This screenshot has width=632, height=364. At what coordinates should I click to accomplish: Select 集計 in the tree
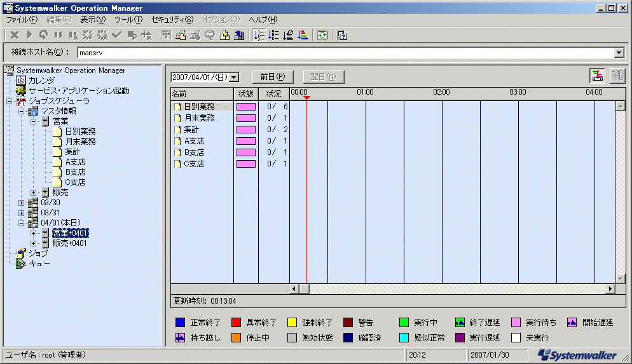point(72,152)
